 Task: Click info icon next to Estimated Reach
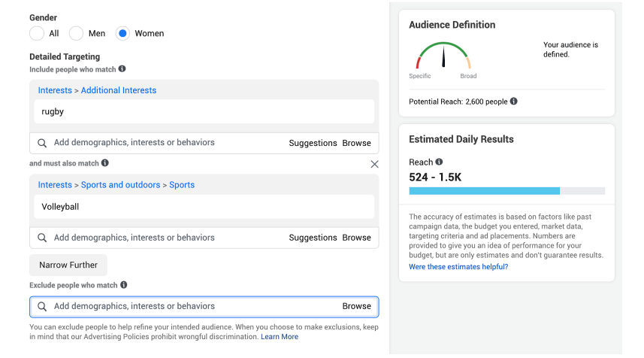[440, 162]
